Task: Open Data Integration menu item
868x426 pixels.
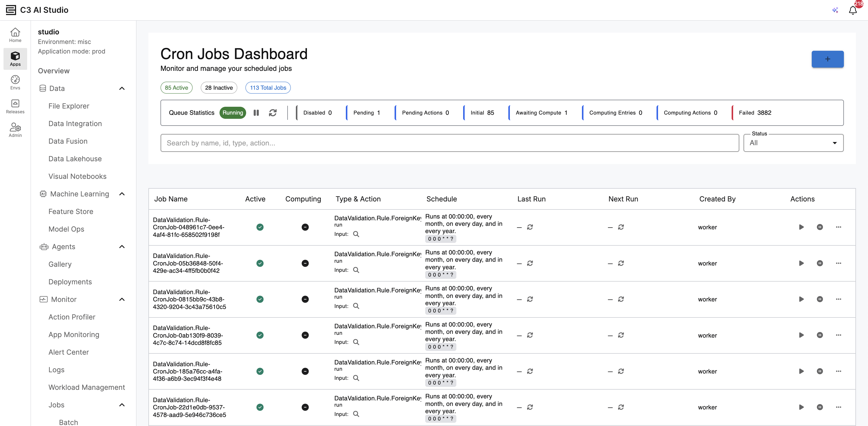Action: [75, 124]
